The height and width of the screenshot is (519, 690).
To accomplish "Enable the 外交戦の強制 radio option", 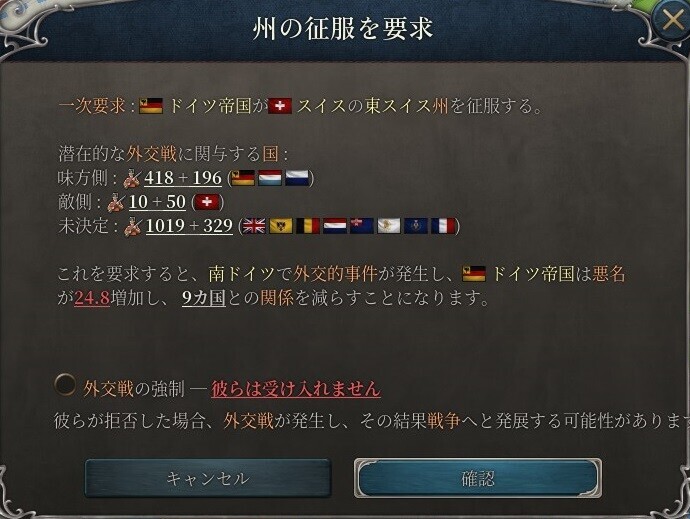I will point(65,385).
